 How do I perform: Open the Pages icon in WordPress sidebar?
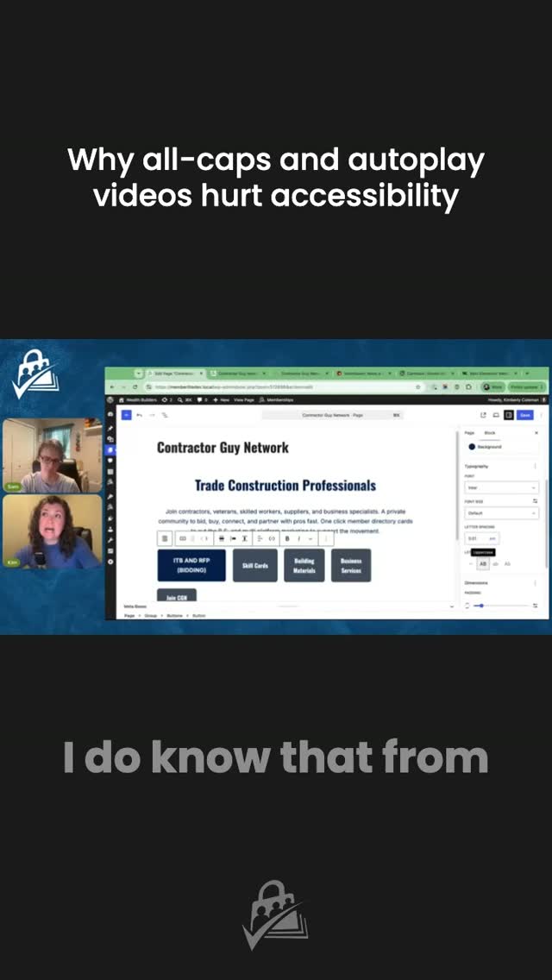point(110,449)
